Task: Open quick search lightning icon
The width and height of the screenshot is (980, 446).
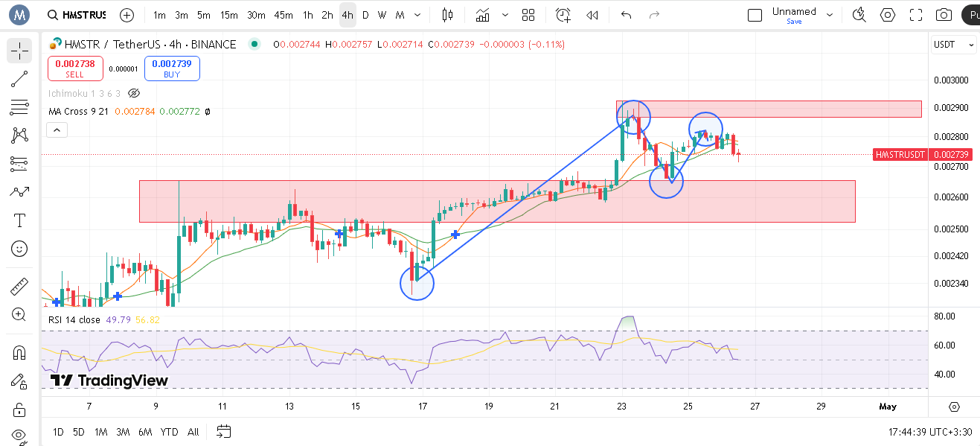Action: click(859, 15)
